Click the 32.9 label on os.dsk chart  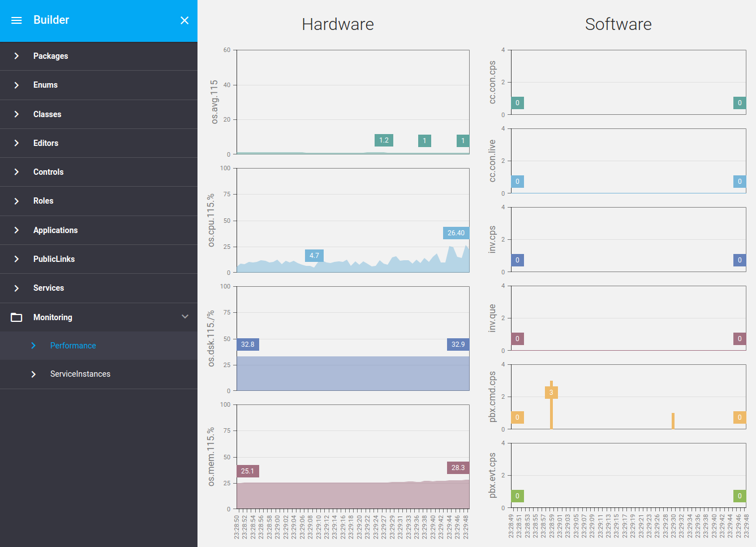click(458, 344)
